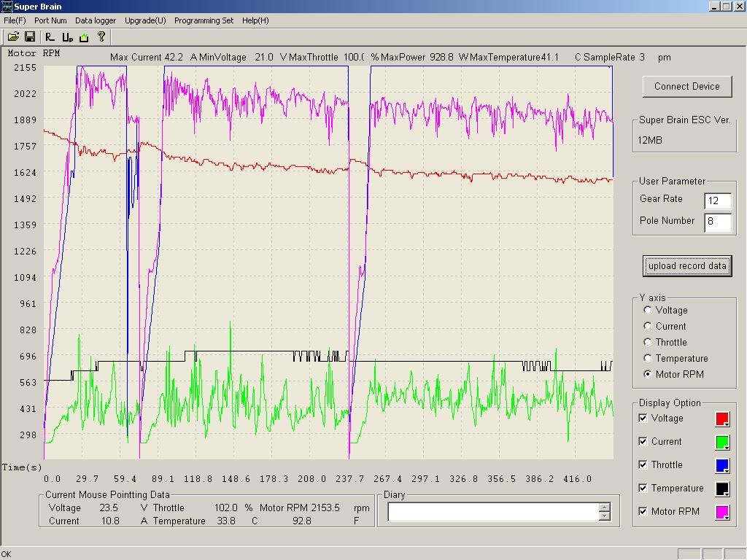The width and height of the screenshot is (747, 560).
Task: Open the green Current color swatch
Action: point(722,442)
